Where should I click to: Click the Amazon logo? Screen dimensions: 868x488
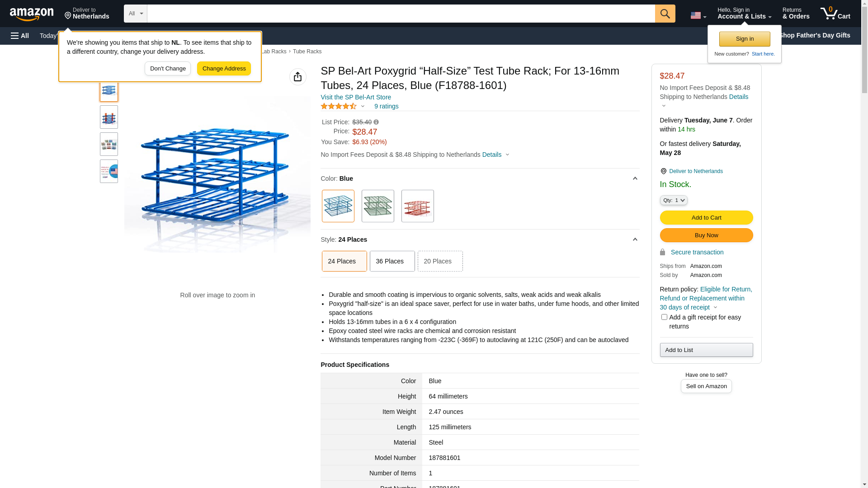pos(32,14)
